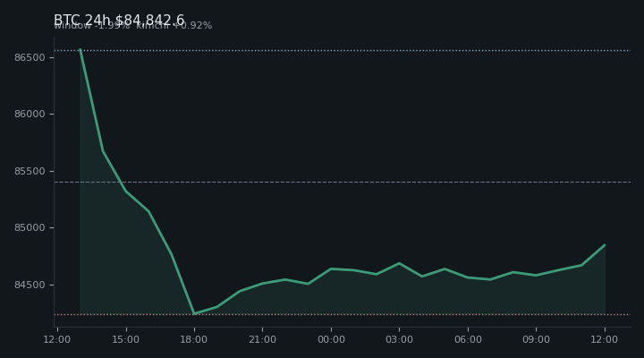Click the 84500 y-axis label
Image resolution: width=644 pixels, height=358 pixels.
coord(30,285)
